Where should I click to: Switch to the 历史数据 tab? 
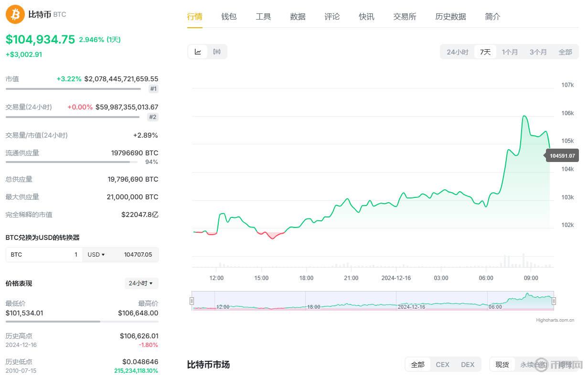tap(450, 16)
